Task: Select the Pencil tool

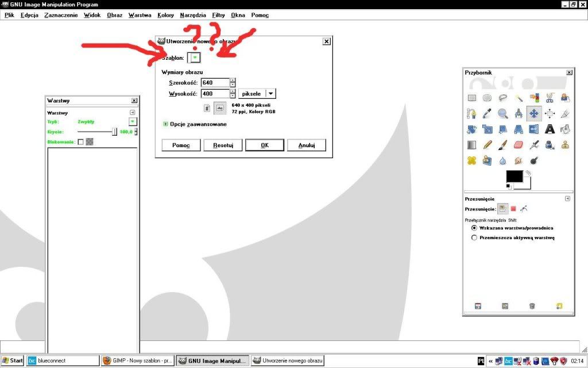Action: 488,145
